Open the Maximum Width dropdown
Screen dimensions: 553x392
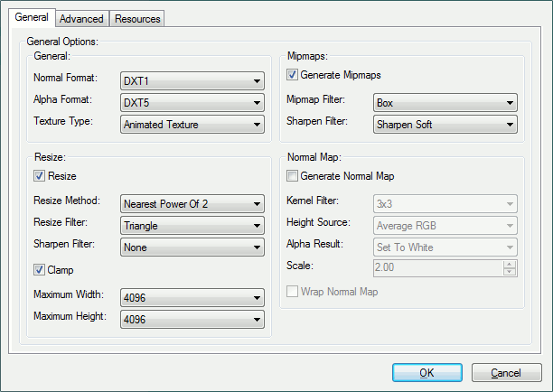192,297
